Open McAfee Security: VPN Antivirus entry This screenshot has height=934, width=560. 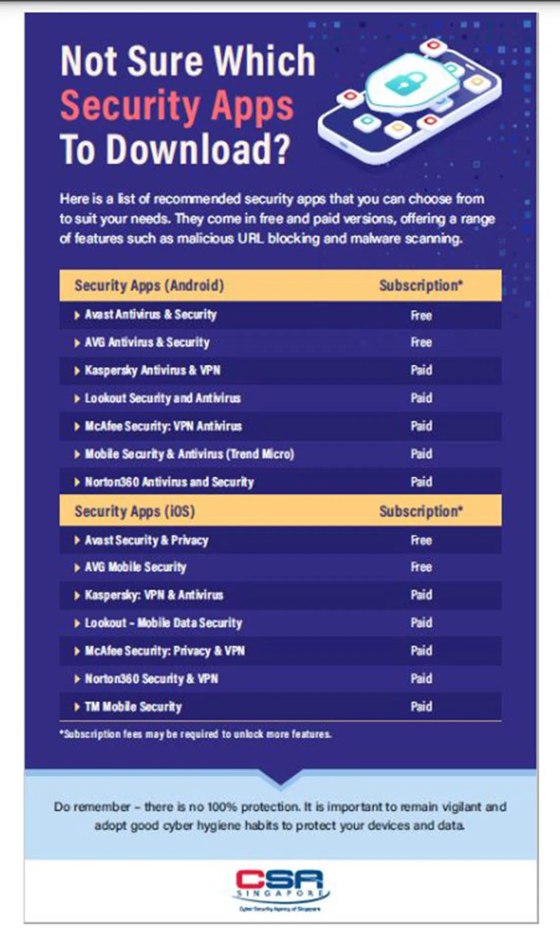pyautogui.click(x=163, y=426)
